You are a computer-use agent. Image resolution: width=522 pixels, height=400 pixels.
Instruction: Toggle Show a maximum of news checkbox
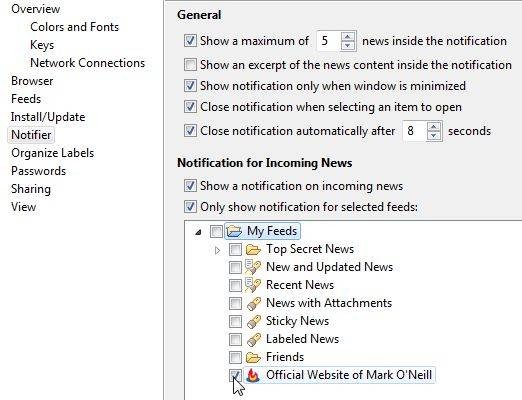coord(190,41)
